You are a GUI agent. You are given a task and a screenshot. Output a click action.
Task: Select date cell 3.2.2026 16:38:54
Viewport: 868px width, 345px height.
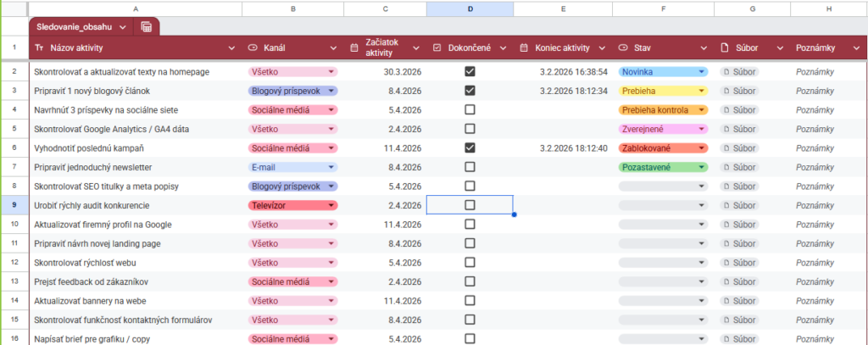pos(563,72)
